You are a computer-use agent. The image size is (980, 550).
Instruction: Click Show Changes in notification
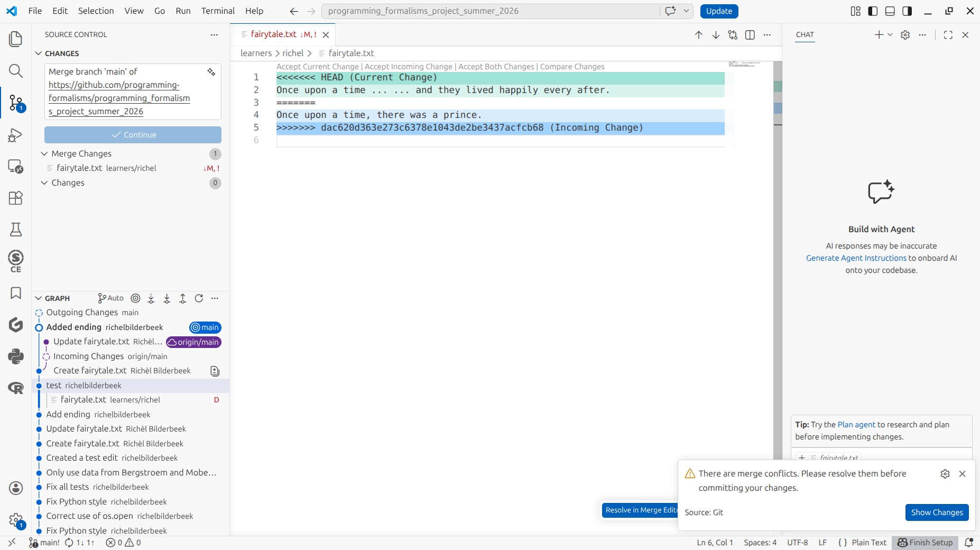click(937, 512)
